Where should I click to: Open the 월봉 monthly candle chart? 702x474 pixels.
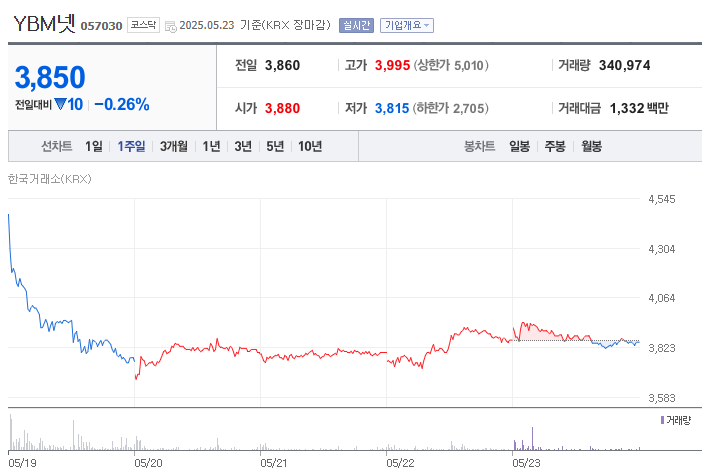pyautogui.click(x=591, y=146)
